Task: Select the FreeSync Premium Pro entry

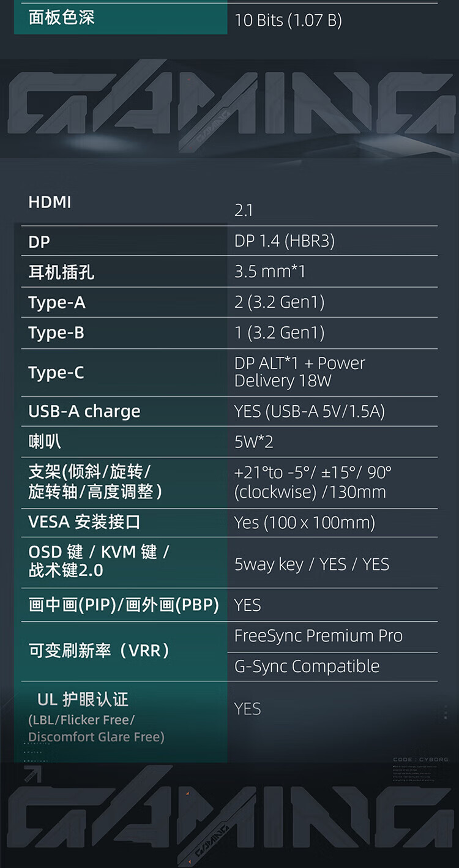Action: click(x=318, y=636)
